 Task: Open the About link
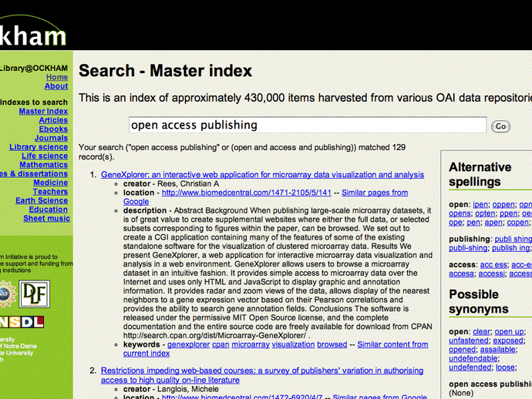[x=56, y=86]
